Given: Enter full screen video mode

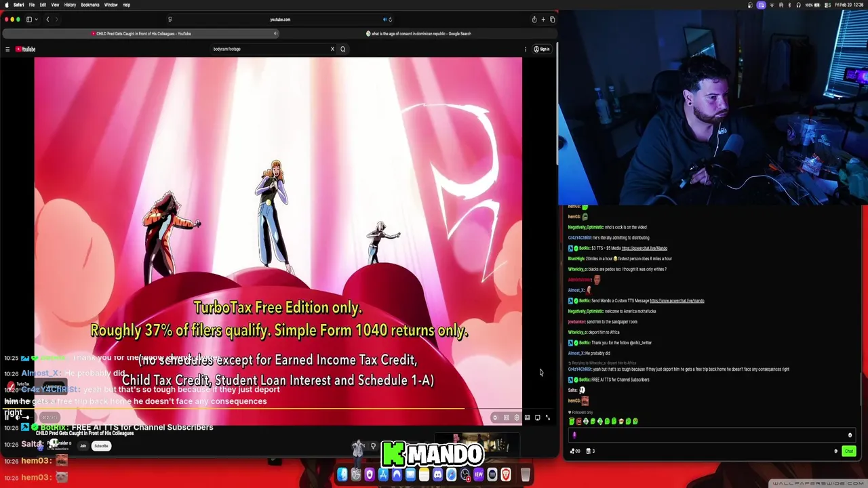Looking at the screenshot, I should (548, 418).
